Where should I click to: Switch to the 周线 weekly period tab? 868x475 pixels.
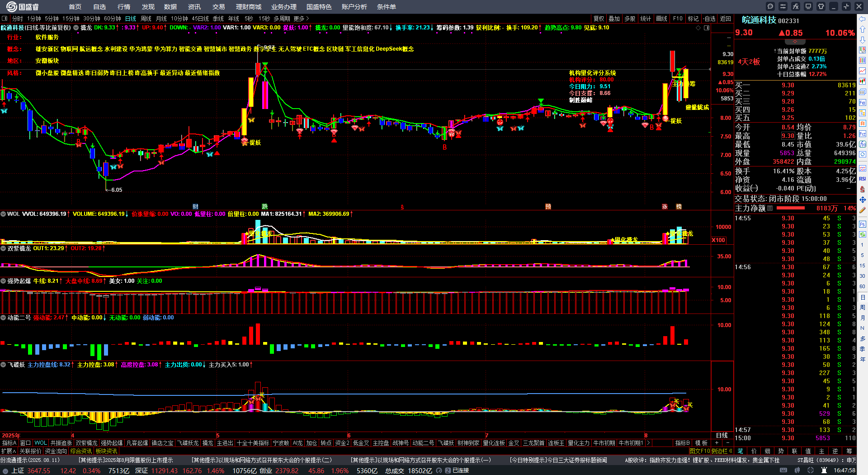(146, 19)
